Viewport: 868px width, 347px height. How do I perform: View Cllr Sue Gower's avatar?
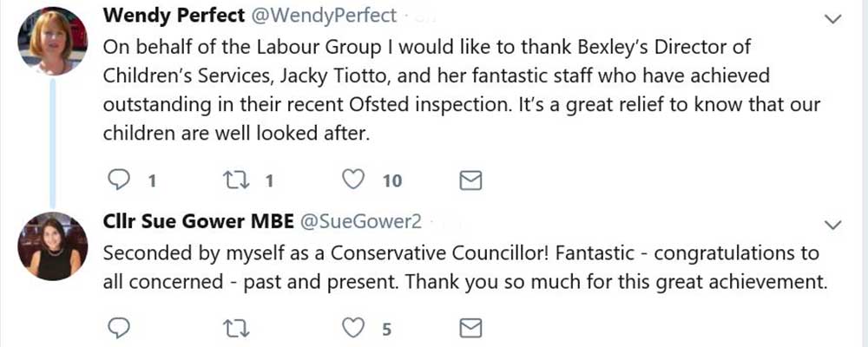[x=52, y=246]
